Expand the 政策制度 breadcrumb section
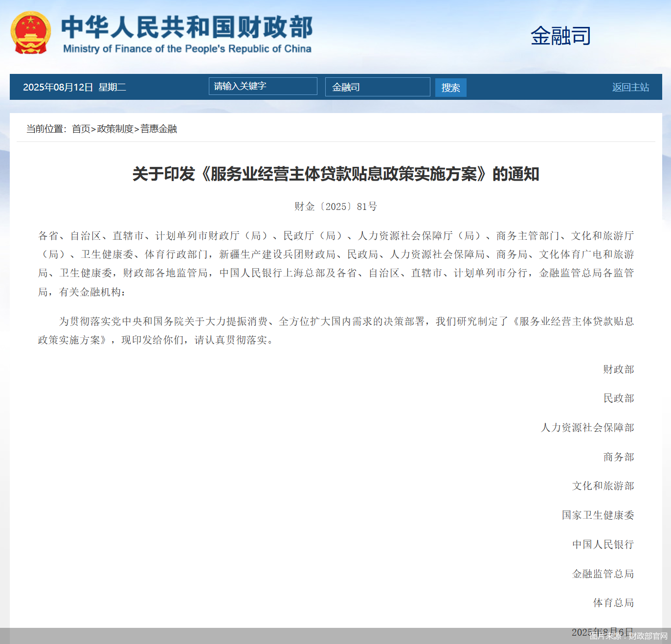This screenshot has width=671, height=644. 115,129
